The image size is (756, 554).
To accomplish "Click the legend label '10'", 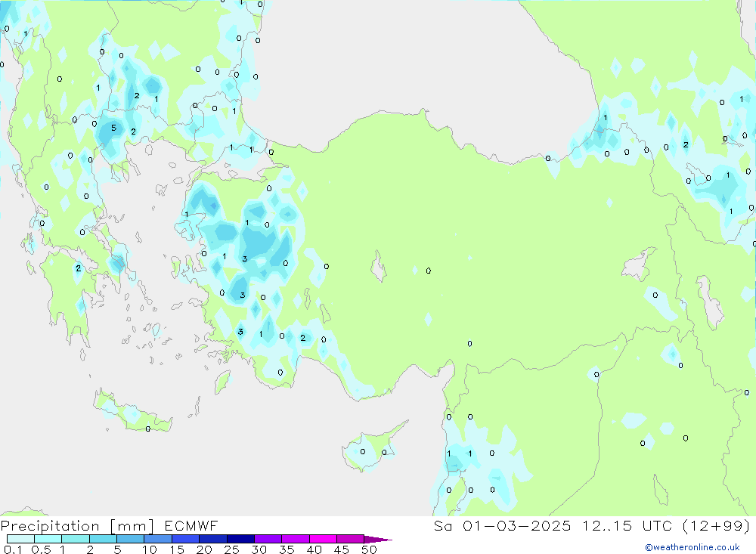I will (x=150, y=549).
